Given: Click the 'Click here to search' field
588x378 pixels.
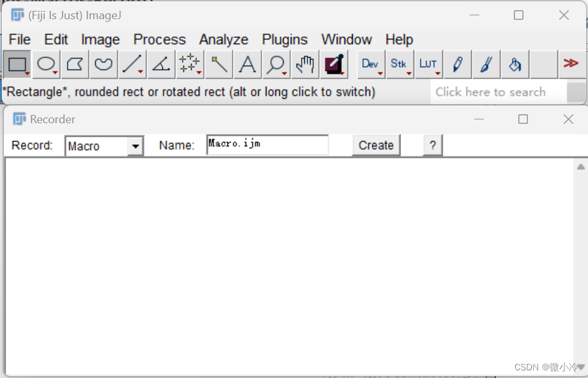Looking at the screenshot, I should pyautogui.click(x=498, y=92).
